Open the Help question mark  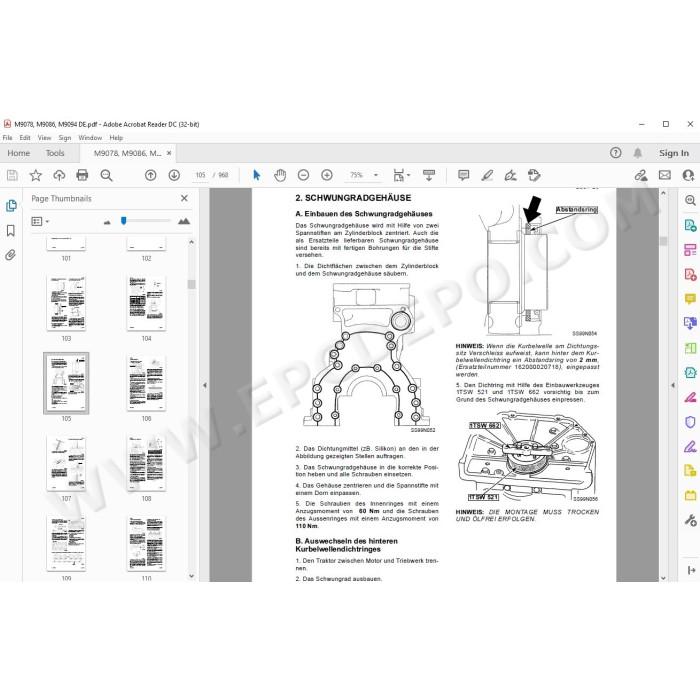point(616,153)
